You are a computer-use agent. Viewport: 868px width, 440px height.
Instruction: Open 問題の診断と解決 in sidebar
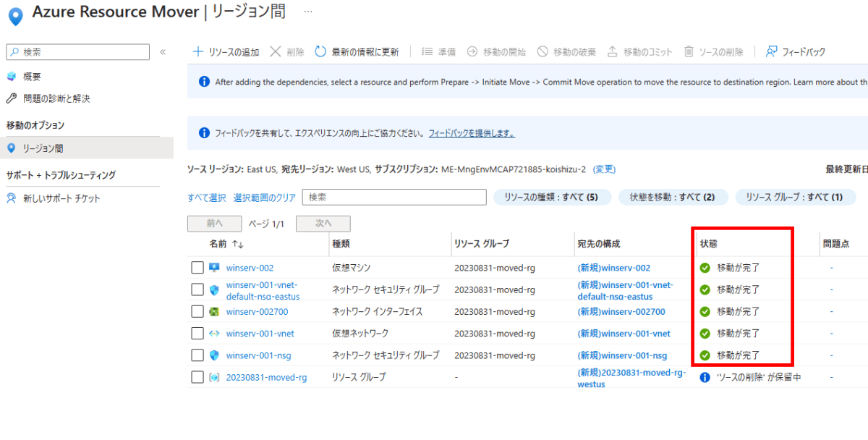tap(56, 98)
